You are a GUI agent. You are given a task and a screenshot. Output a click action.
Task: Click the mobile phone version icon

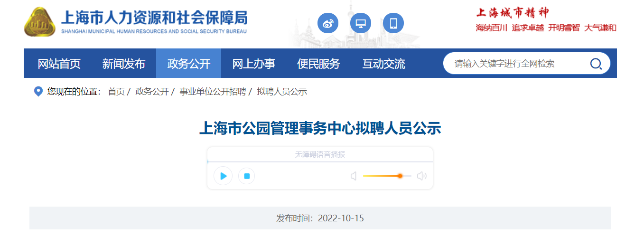point(393,23)
